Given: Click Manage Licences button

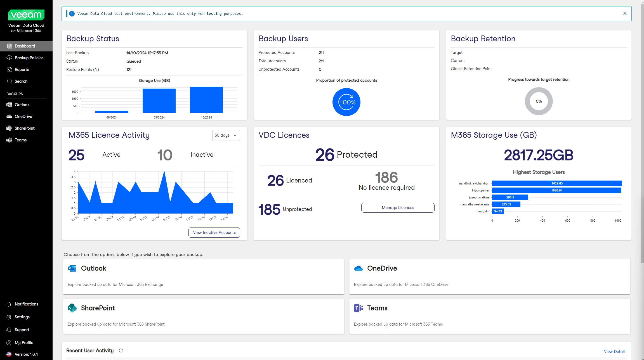Looking at the screenshot, I should tap(398, 208).
